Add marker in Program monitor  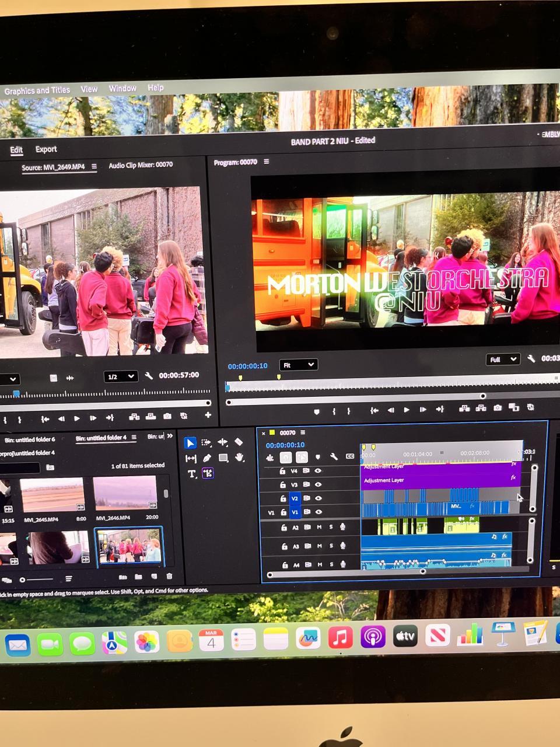317,411
